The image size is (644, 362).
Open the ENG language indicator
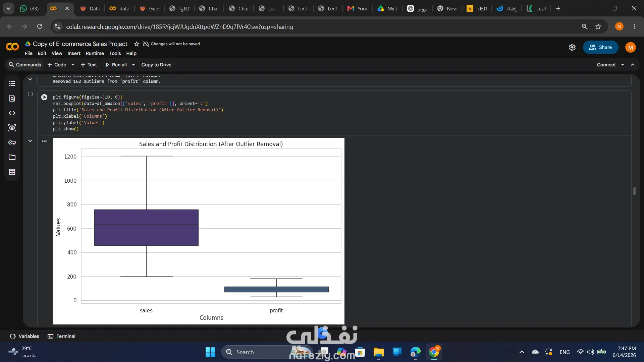565,352
